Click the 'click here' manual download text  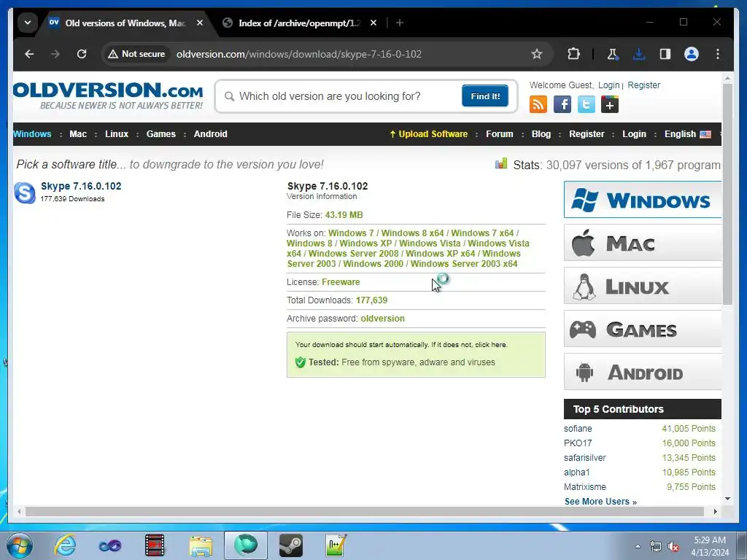491,345
